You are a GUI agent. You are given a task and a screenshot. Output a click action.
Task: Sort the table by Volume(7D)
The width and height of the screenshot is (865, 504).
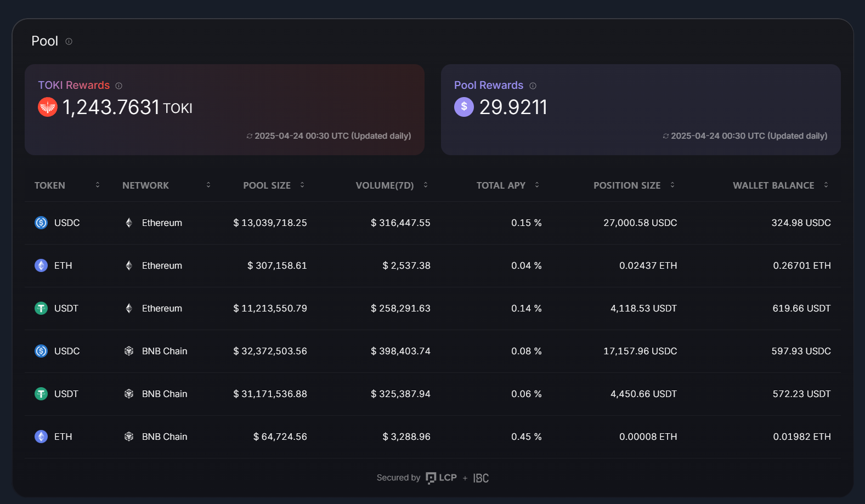[426, 185]
